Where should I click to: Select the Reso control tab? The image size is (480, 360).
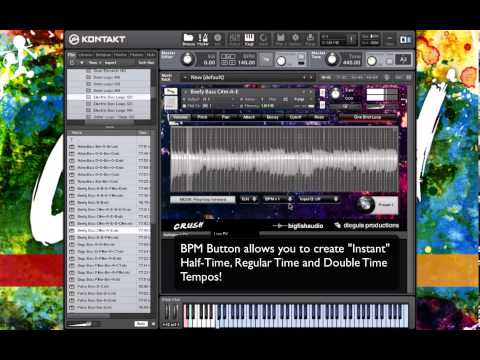pos(319,117)
